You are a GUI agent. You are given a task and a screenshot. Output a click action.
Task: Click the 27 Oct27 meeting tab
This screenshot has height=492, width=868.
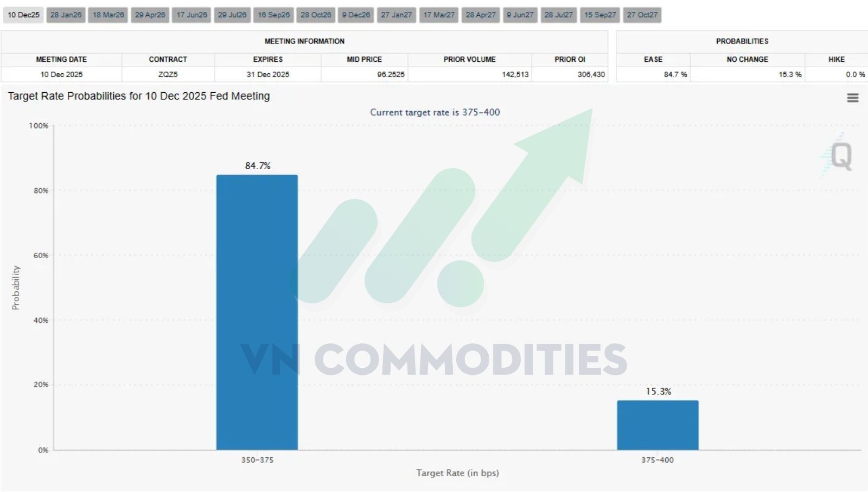point(642,15)
